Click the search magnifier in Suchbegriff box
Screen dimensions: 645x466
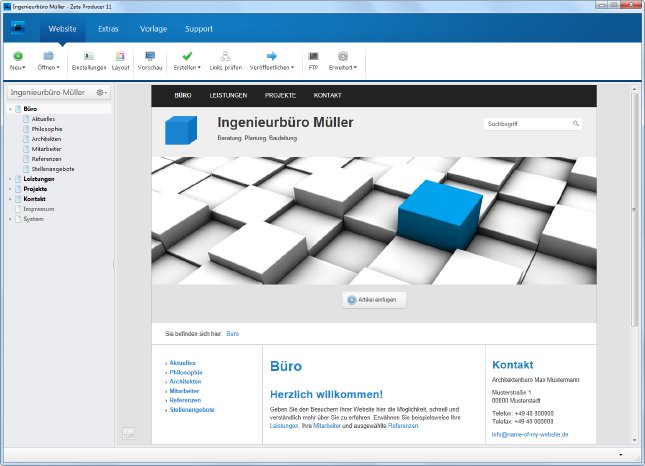pos(576,124)
